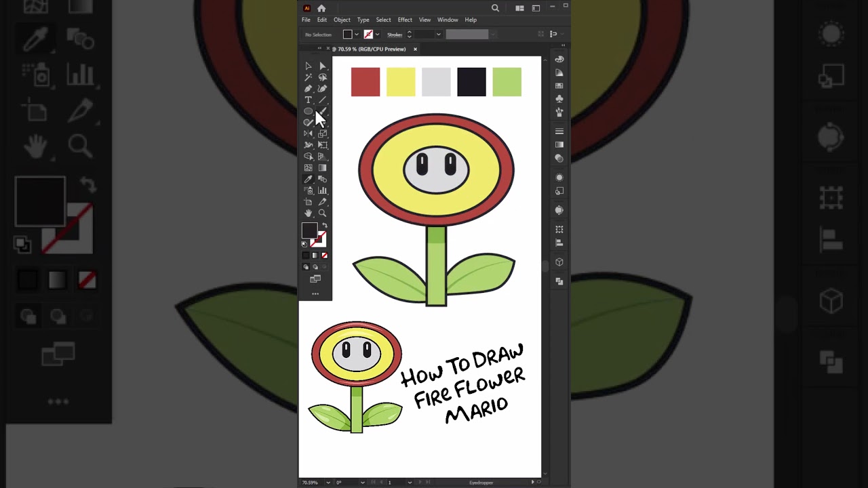Image resolution: width=868 pixels, height=488 pixels.
Task: Pick the Slice tool
Action: coord(322,202)
